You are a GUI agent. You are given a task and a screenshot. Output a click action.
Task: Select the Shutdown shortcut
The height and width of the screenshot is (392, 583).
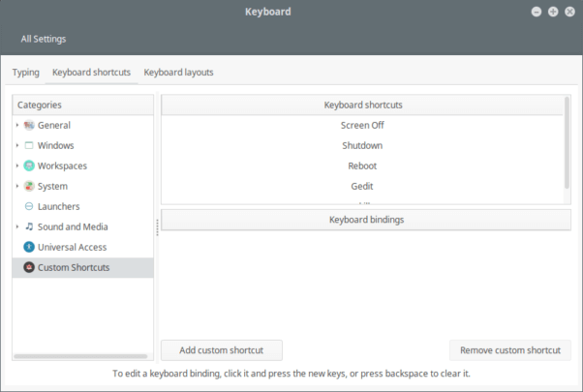[362, 145]
